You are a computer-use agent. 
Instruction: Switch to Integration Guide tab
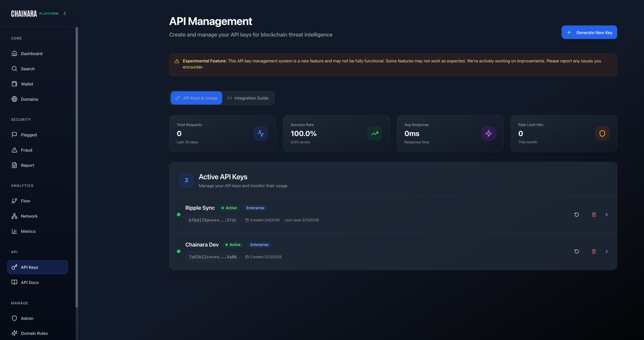click(248, 98)
